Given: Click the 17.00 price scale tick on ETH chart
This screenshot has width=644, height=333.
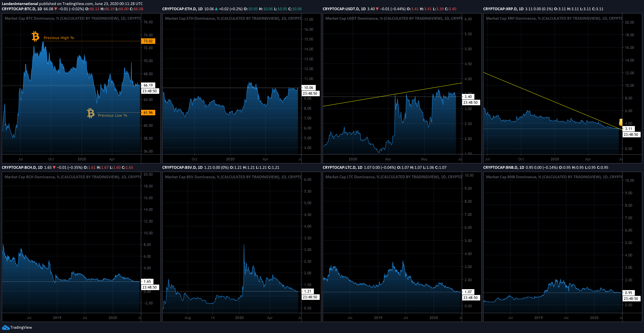Looking at the screenshot, I should 309,20.
